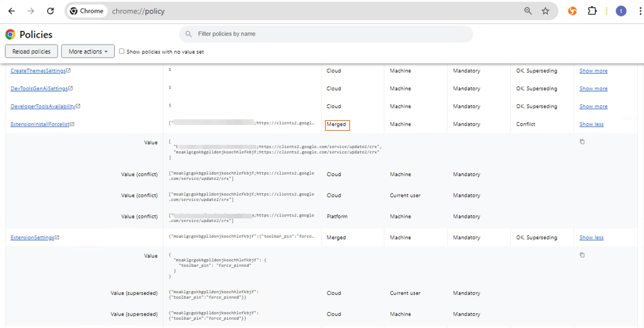644x328 pixels.
Task: Collapse ExtensionInstallForcelist with Show less
Action: 591,124
